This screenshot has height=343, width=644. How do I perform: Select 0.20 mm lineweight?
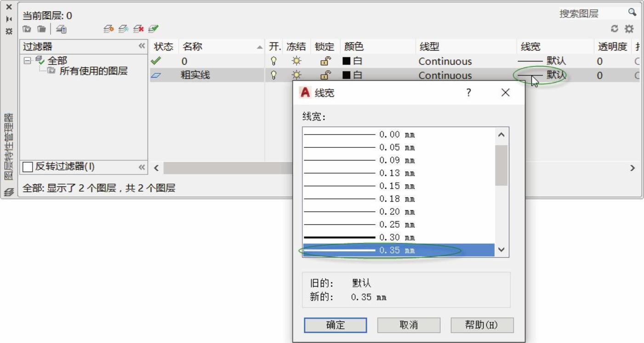[x=399, y=212]
